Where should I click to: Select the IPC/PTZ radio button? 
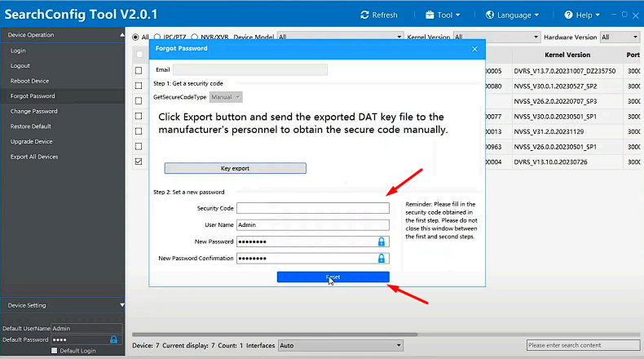[x=157, y=37]
